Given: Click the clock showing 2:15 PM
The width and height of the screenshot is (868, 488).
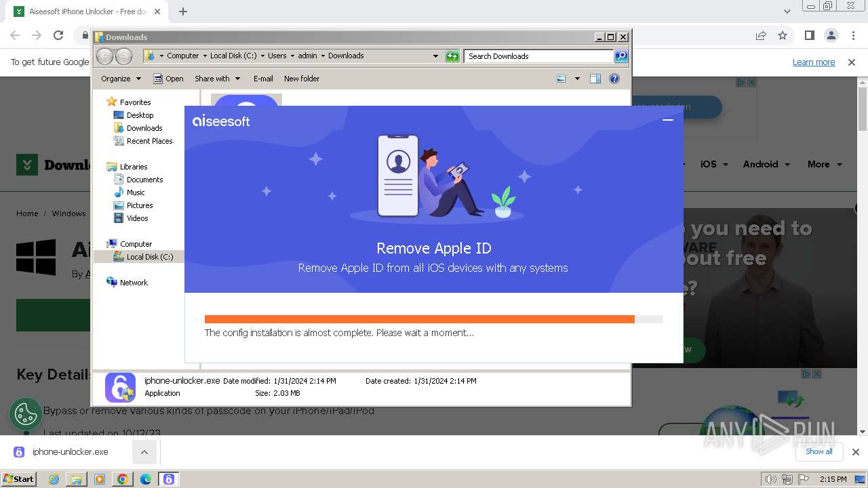Looking at the screenshot, I should pyautogui.click(x=833, y=479).
